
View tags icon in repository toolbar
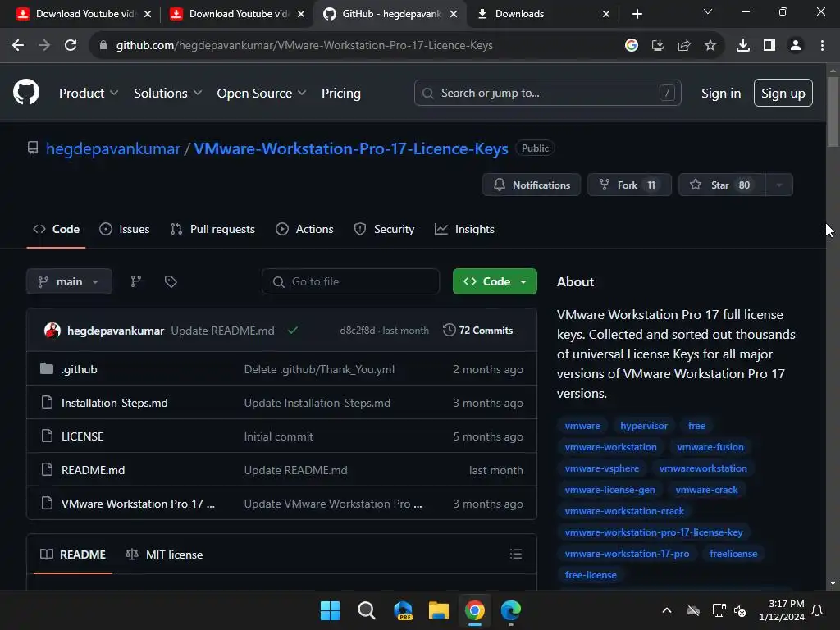point(171,281)
